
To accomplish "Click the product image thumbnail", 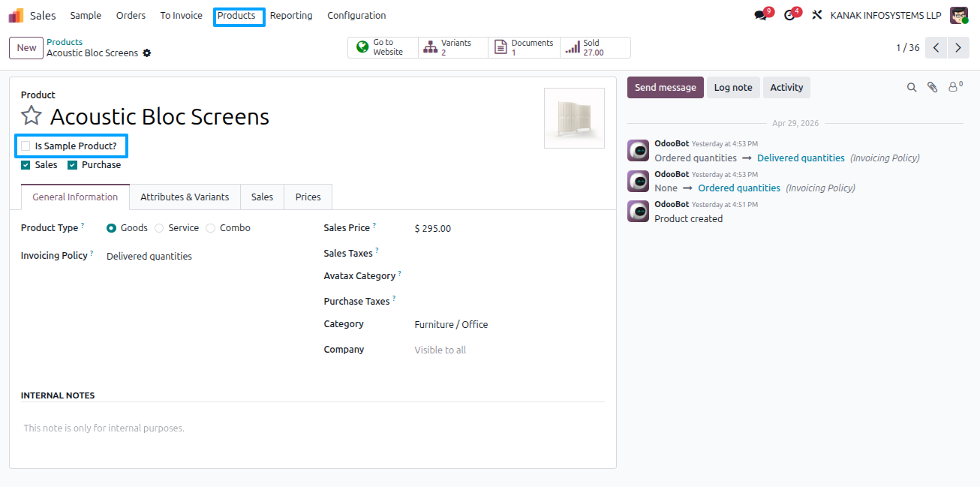I will [x=574, y=119].
